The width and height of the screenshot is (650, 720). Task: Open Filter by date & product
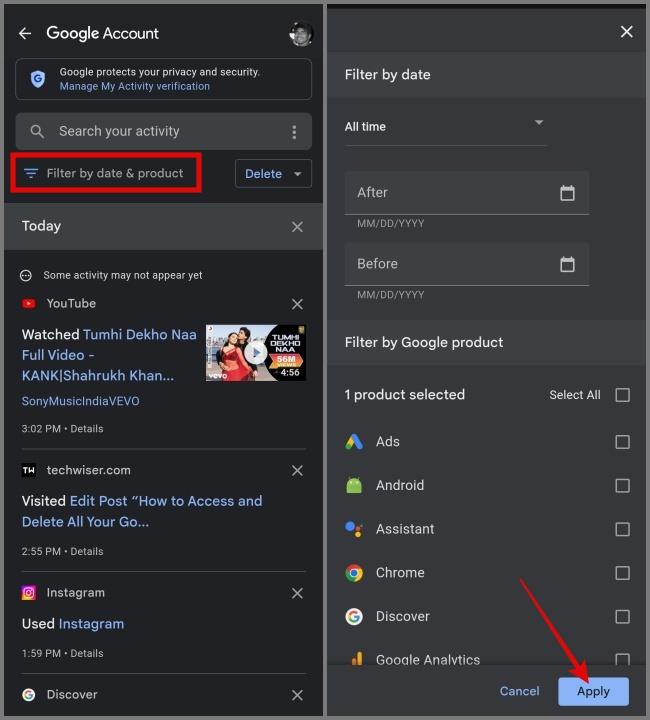click(x=106, y=173)
